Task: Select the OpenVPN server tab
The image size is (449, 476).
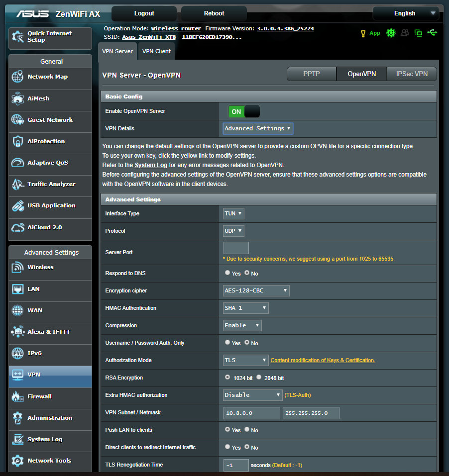Action: click(x=362, y=74)
